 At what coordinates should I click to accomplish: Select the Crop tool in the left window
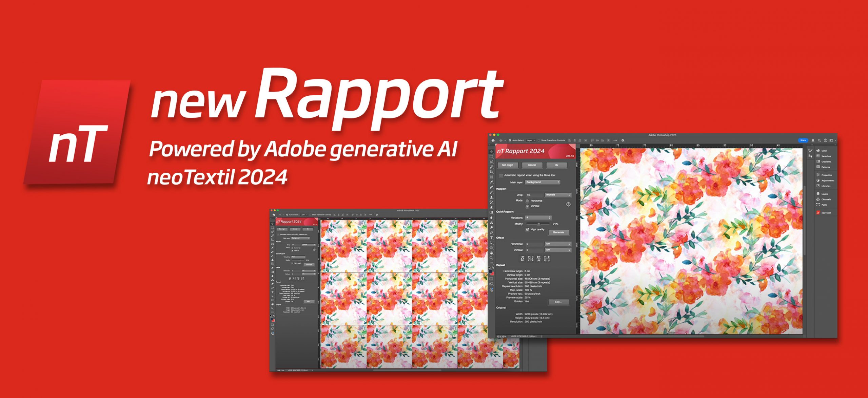click(x=272, y=240)
